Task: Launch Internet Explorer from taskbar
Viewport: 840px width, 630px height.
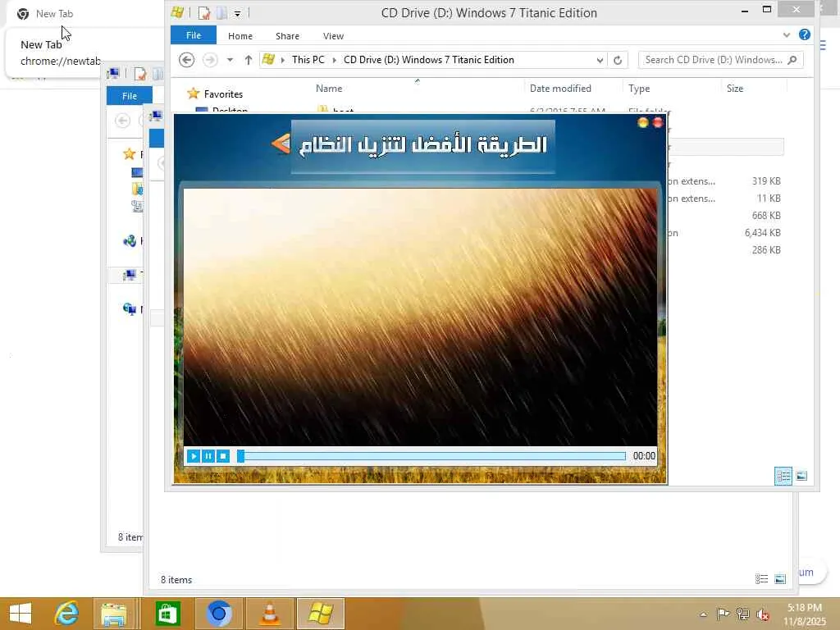Action: (66, 614)
